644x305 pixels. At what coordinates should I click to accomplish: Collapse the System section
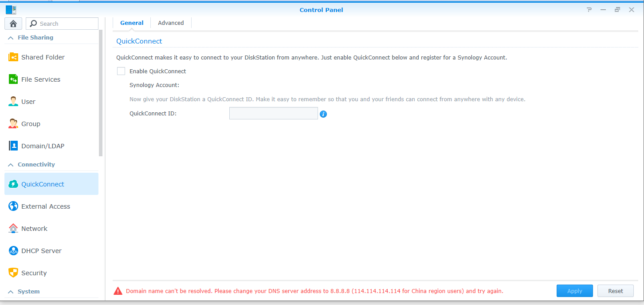(11, 292)
